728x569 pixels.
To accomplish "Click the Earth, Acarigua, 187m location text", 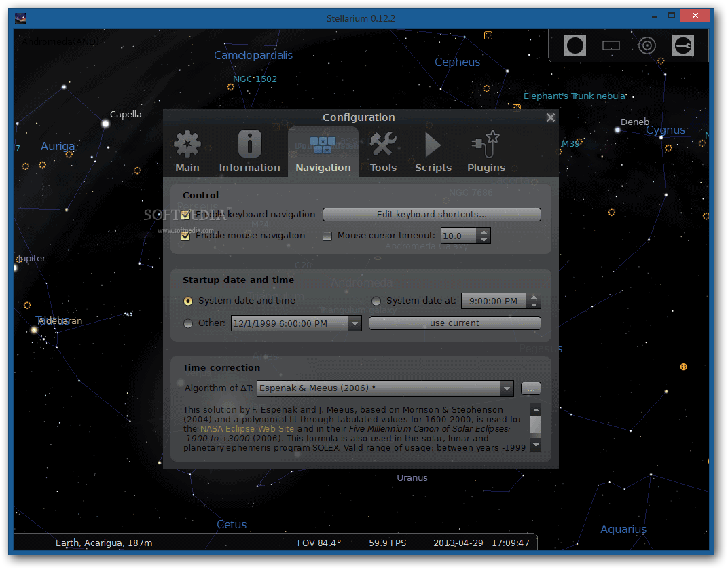I will click(x=104, y=543).
